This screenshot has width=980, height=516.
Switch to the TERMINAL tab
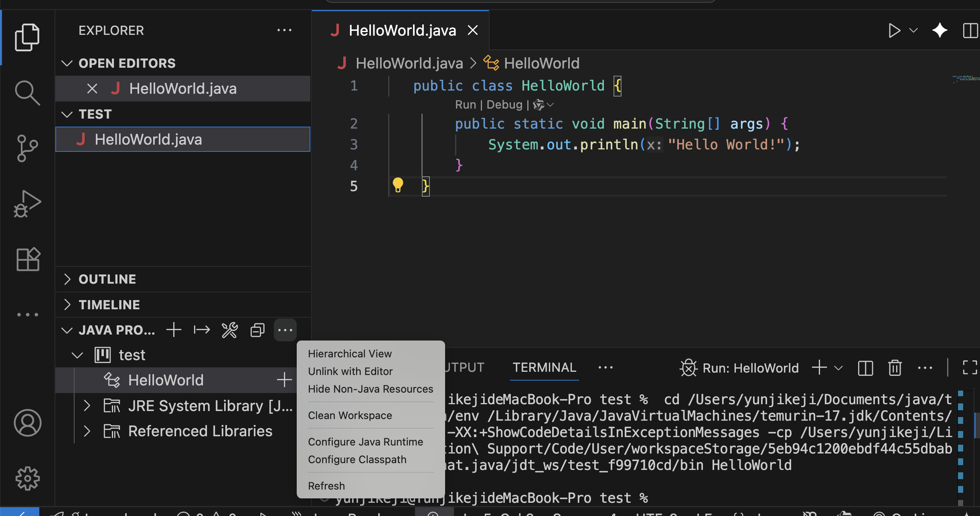544,367
